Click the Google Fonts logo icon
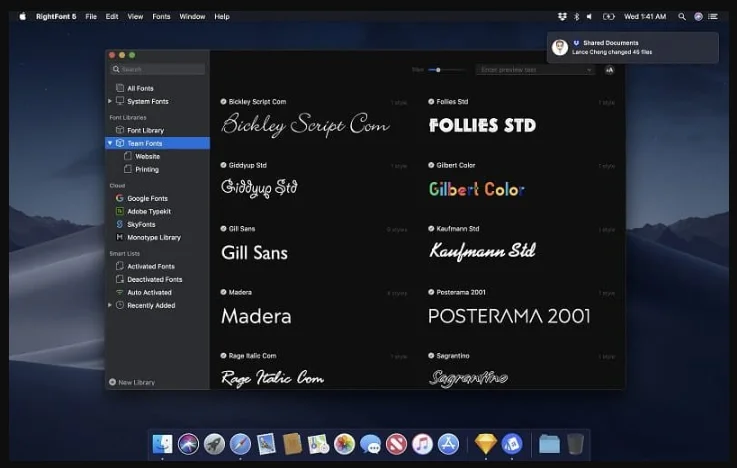Screen dimensions: 737x468 click(x=120, y=198)
